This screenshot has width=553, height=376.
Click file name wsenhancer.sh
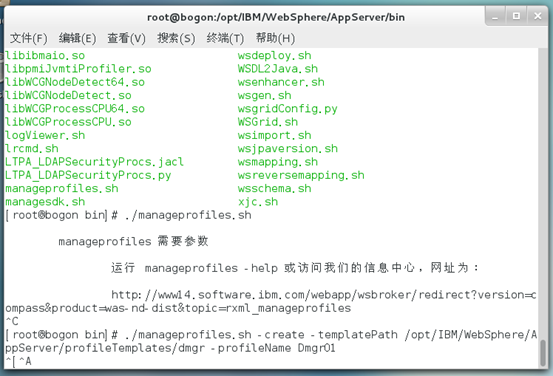281,82
